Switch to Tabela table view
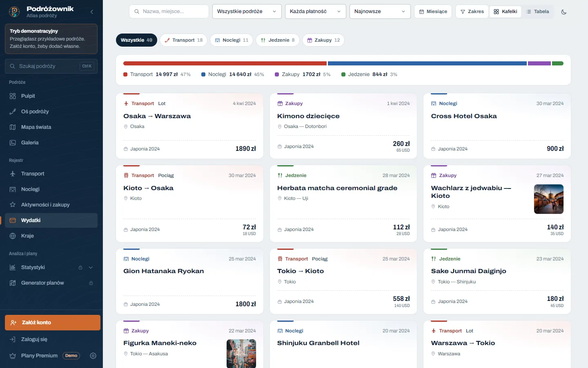This screenshot has height=368, width=588. (x=538, y=11)
